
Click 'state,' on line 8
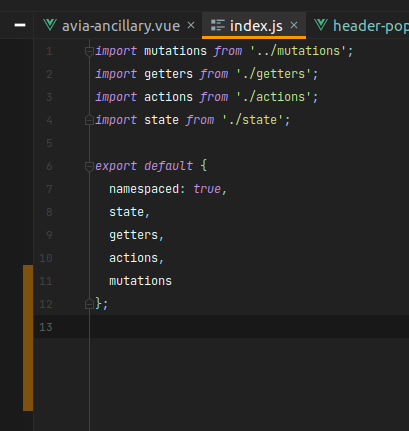(x=130, y=212)
